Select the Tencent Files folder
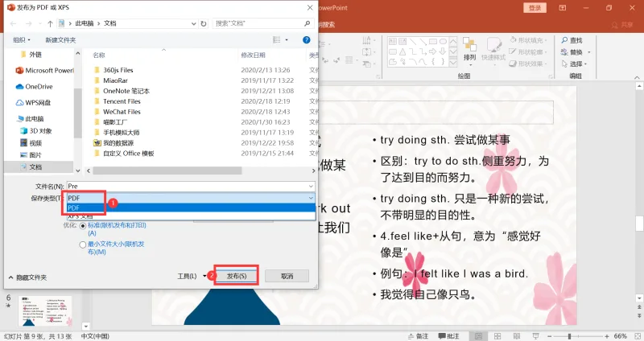The height and width of the screenshot is (341, 644). coord(118,101)
